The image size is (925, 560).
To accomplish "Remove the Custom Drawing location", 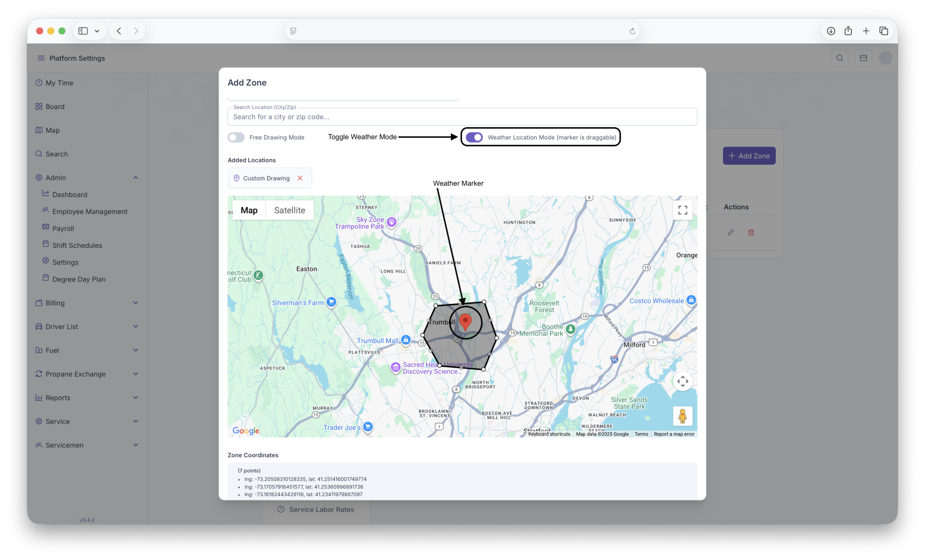I will (300, 178).
